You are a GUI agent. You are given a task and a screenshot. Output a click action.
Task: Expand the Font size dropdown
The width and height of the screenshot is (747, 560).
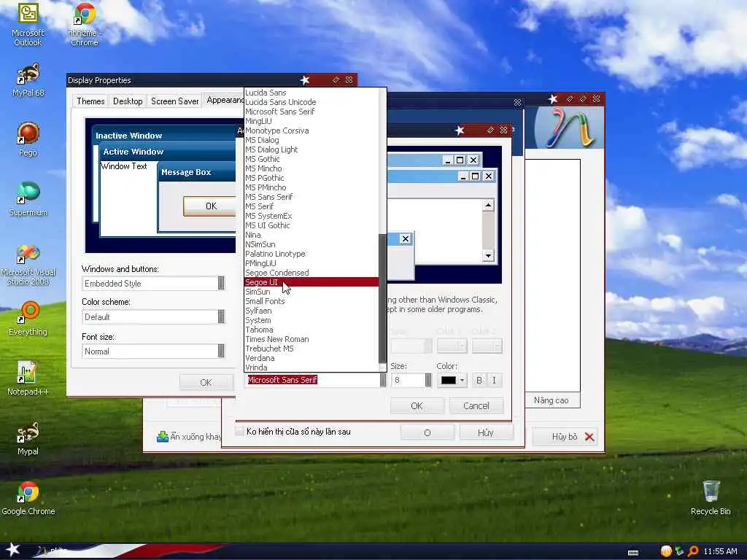click(221, 351)
